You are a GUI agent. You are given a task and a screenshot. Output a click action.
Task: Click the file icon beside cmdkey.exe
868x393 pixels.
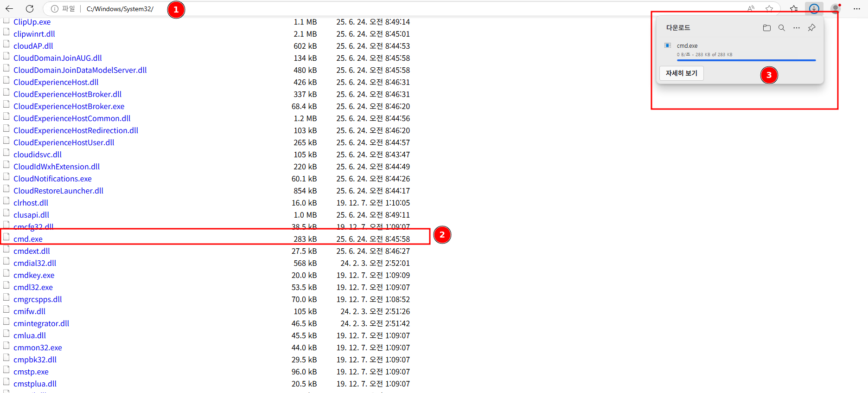pyautogui.click(x=6, y=274)
